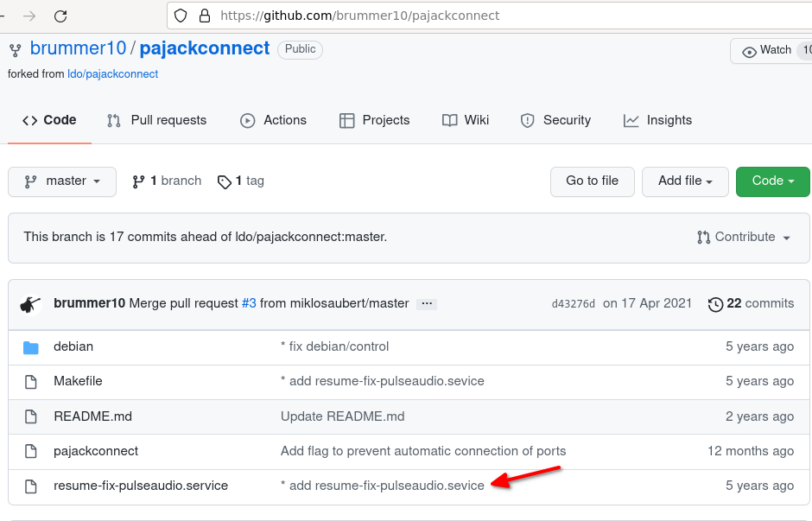Open the Makefile row's add resume-fix-pulseaudio commit

[383, 381]
